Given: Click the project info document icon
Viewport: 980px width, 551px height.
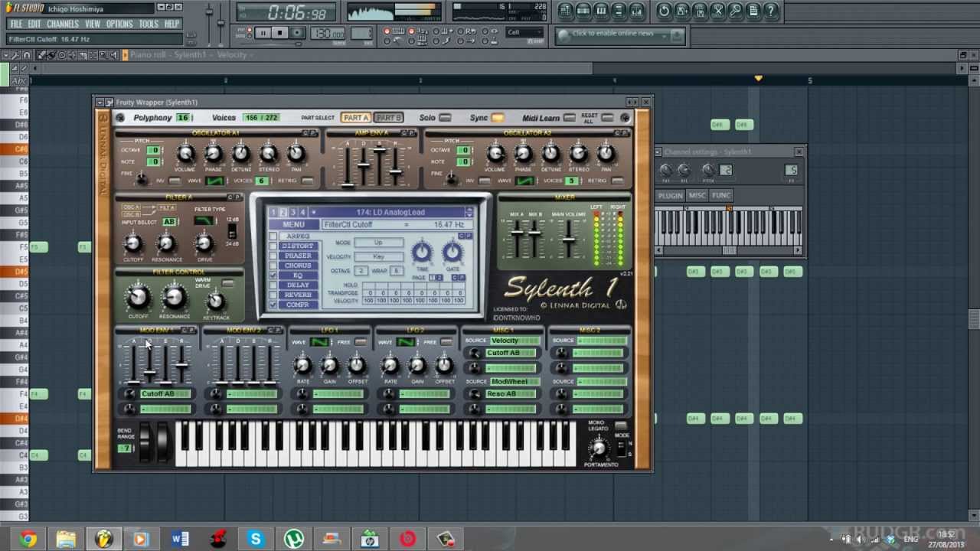Looking at the screenshot, I should [754, 11].
